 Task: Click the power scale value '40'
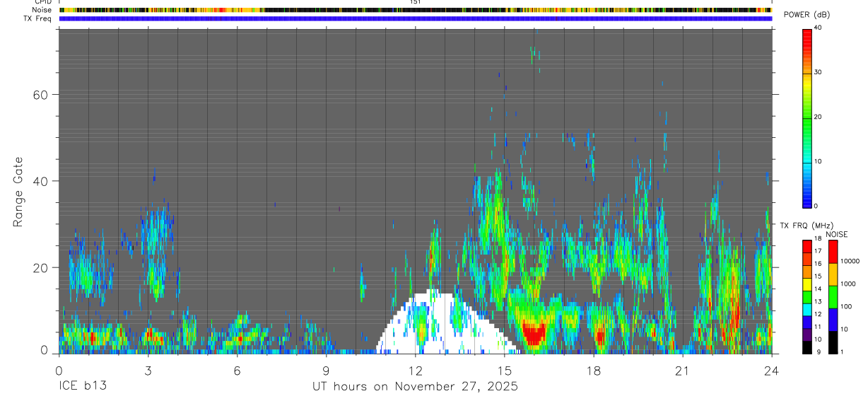[819, 28]
